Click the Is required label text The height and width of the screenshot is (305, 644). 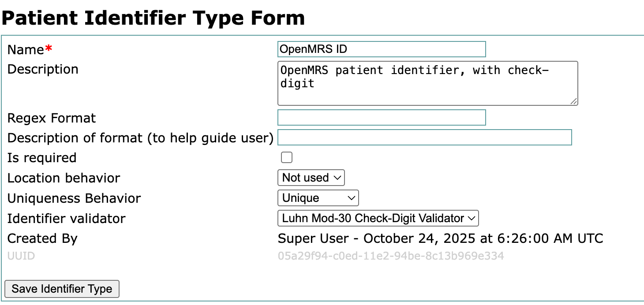[x=42, y=158]
